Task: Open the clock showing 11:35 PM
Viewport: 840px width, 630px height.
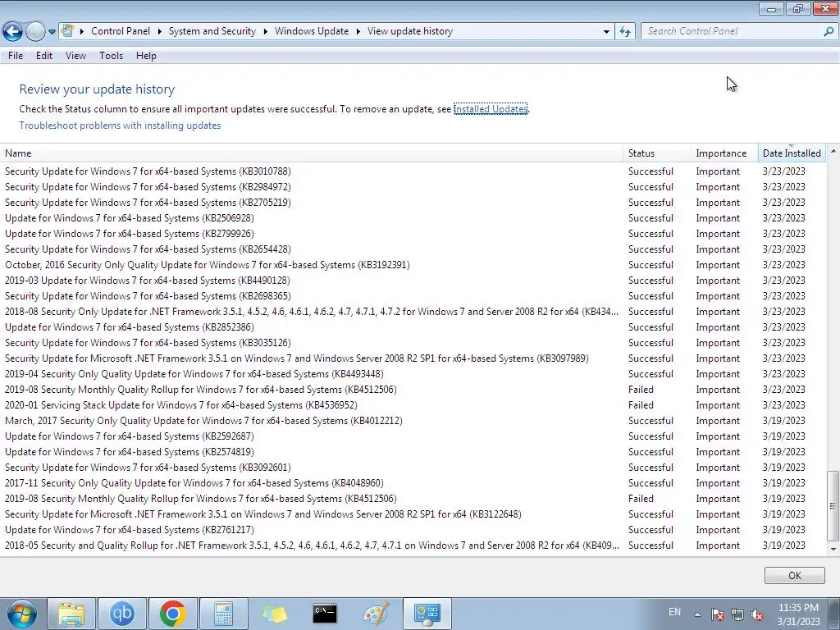Action: pyautogui.click(x=798, y=614)
